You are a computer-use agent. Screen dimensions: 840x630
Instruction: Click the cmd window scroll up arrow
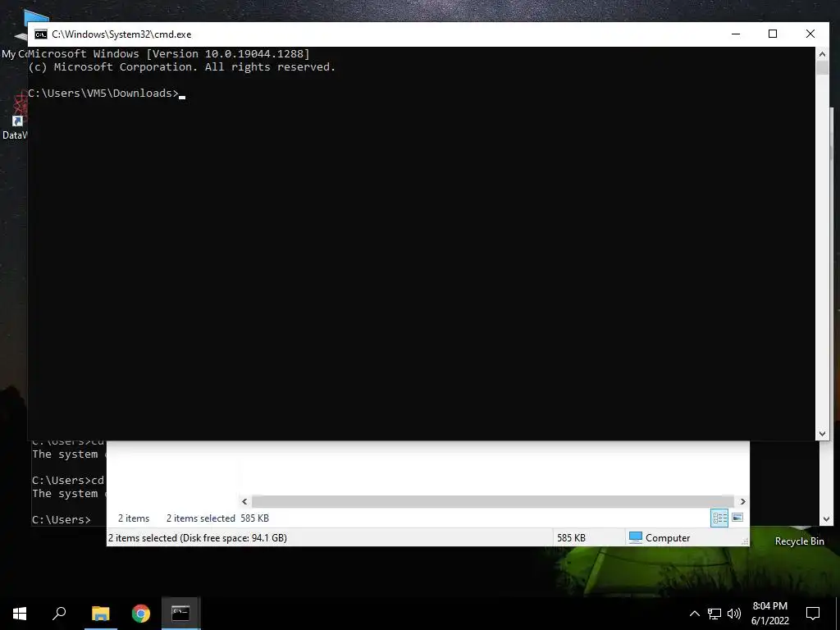coord(822,54)
